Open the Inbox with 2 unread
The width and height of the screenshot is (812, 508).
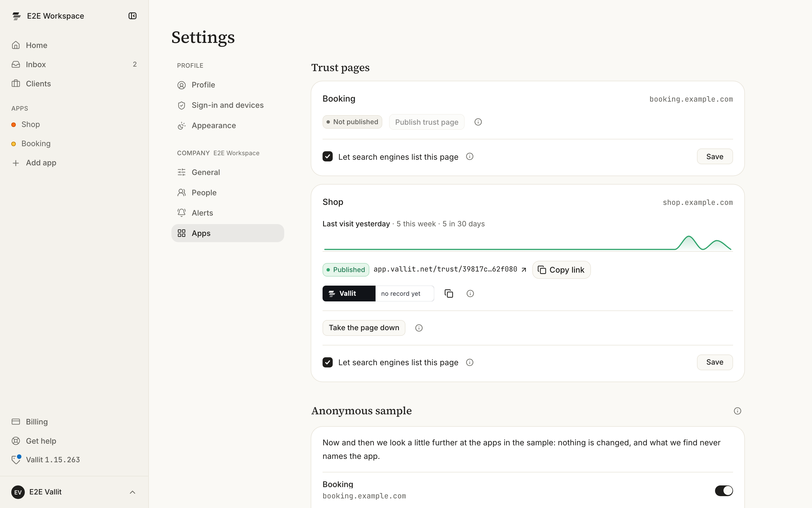[x=74, y=64]
